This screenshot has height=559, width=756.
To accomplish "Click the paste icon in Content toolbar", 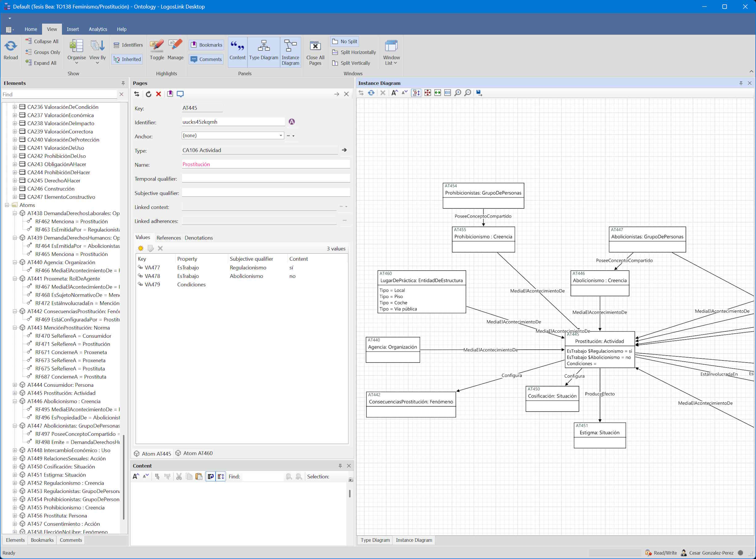I will (x=199, y=476).
